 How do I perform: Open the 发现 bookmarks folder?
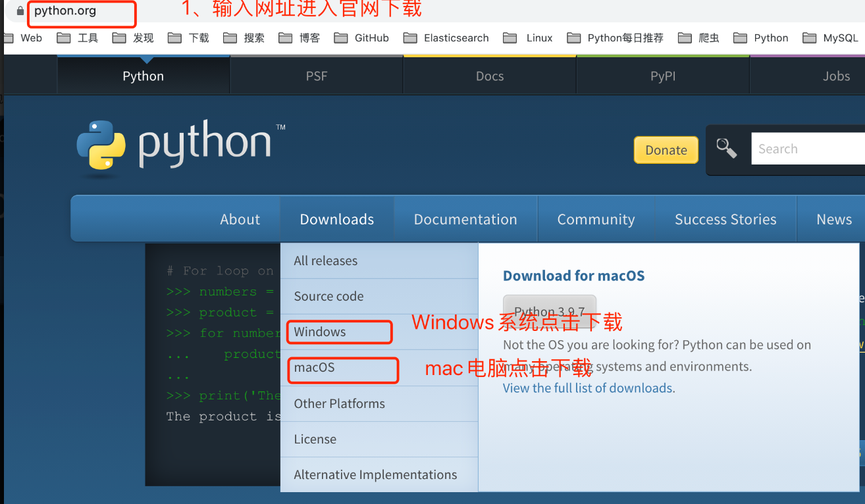[132, 38]
